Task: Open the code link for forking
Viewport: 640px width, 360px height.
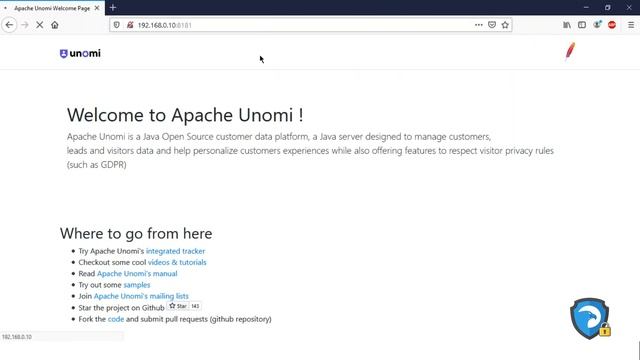Action: [116, 319]
